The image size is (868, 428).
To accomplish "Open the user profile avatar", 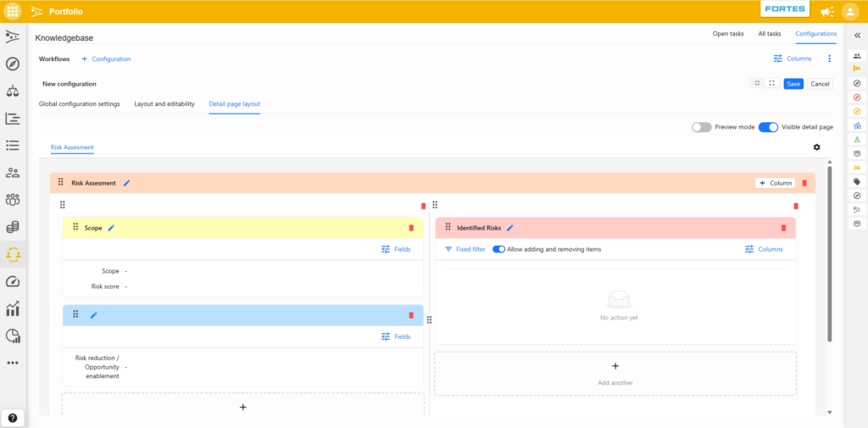I will click(849, 11).
